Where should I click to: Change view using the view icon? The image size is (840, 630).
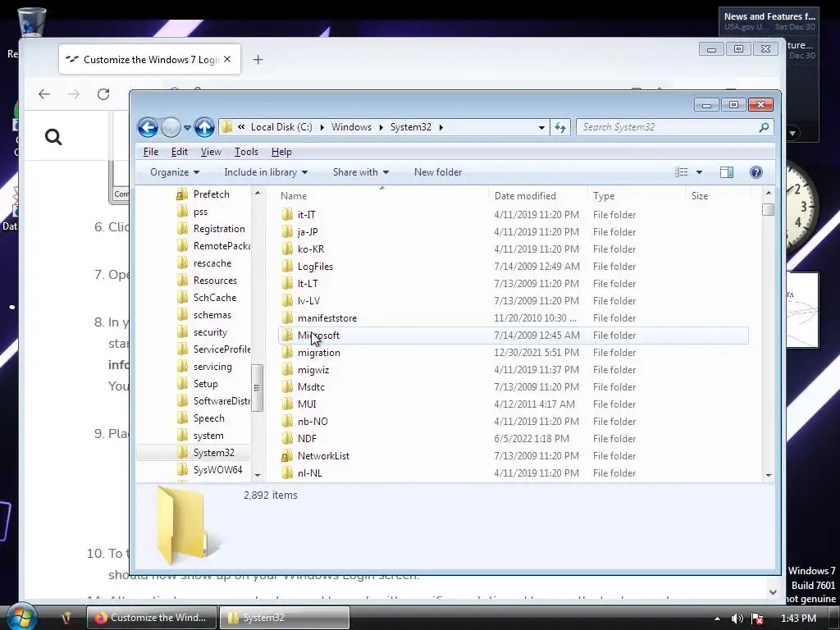pos(682,172)
